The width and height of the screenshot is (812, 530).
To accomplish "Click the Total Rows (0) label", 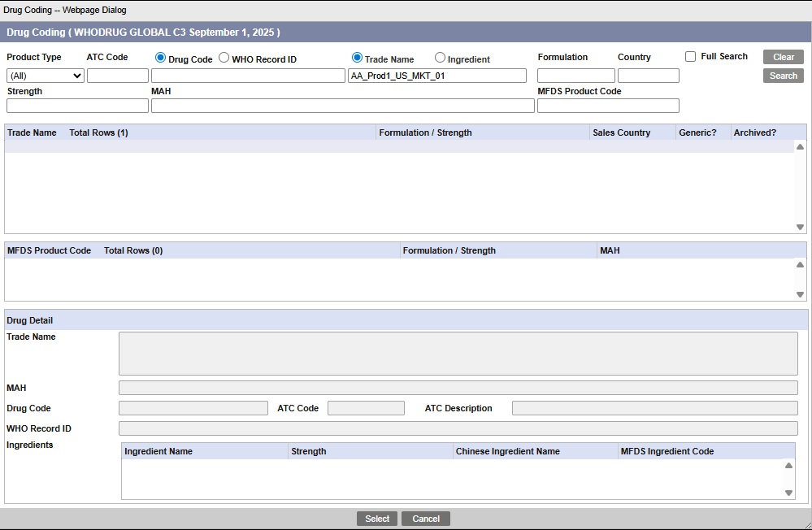I will click(133, 250).
